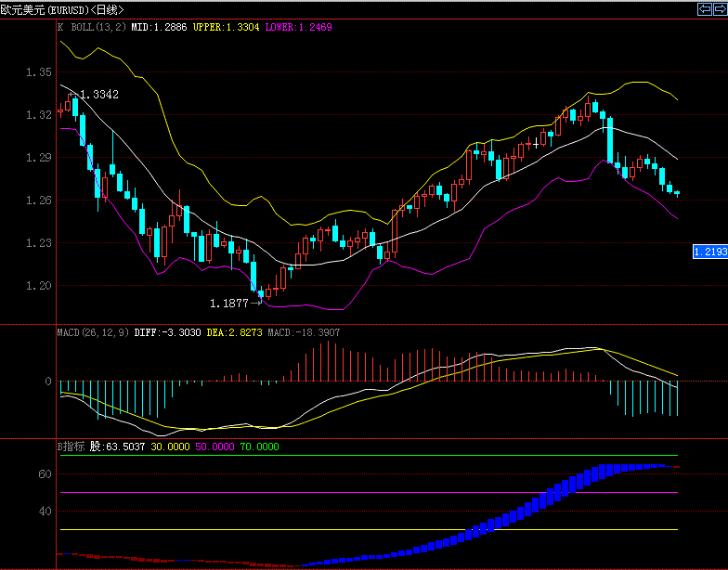728x570 pixels.
Task: Click the right arrow navigation icon
Action: tap(721, 9)
